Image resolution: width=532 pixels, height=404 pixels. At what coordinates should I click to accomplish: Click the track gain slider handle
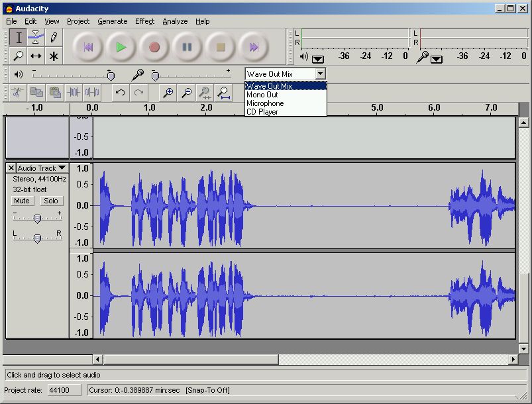click(x=37, y=219)
